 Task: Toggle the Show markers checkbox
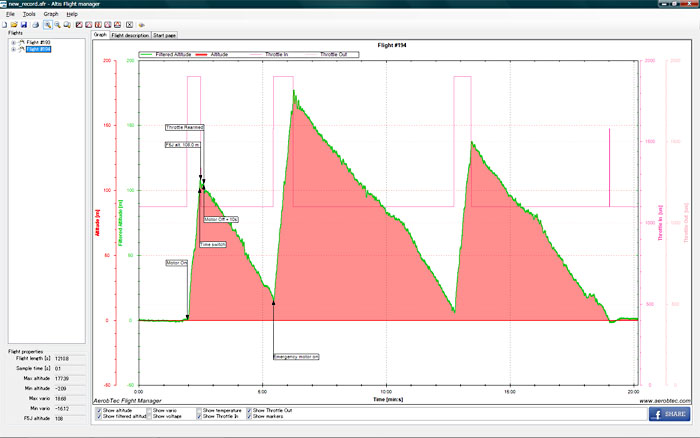pos(249,416)
